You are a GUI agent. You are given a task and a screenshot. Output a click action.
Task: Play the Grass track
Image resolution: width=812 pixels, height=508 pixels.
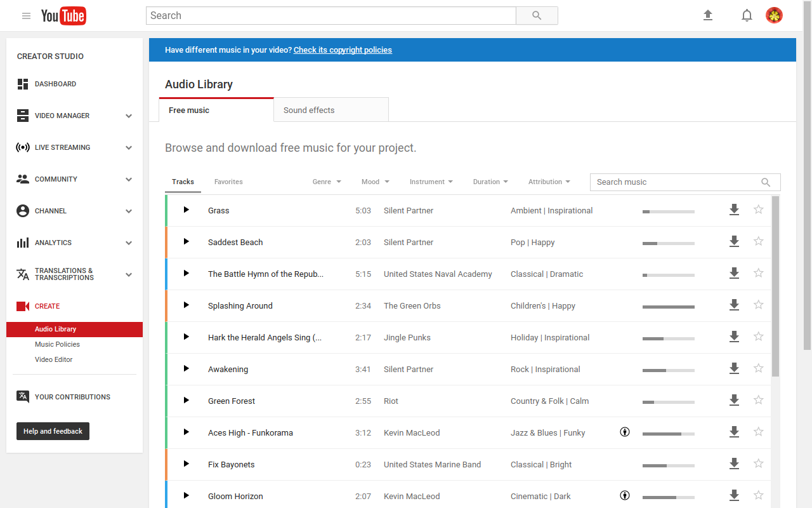186,210
